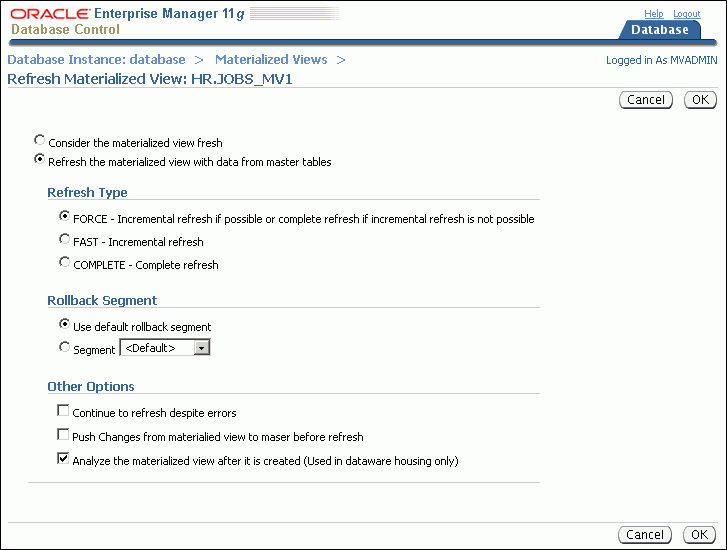Choose COMPLETE refresh option
The width and height of the screenshot is (727, 550).
pyautogui.click(x=65, y=263)
